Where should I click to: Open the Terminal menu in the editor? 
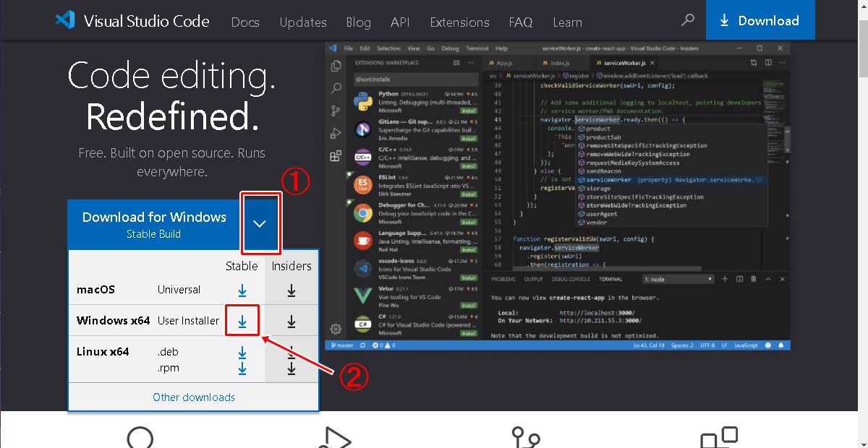pos(477,48)
